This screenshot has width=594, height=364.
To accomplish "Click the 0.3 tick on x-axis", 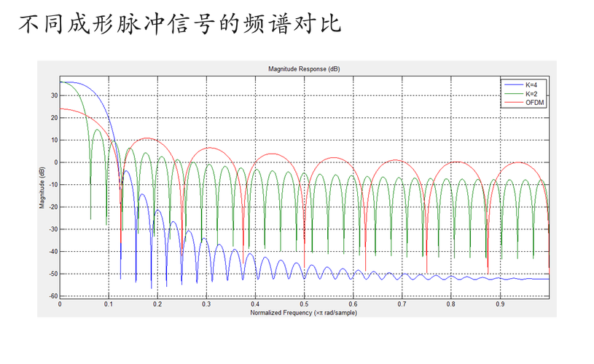I will click(x=206, y=304).
